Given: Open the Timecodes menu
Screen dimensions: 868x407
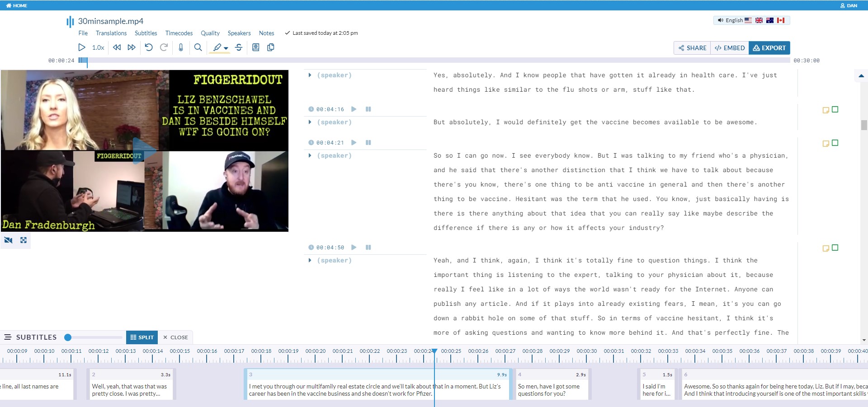Looking at the screenshot, I should 179,33.
